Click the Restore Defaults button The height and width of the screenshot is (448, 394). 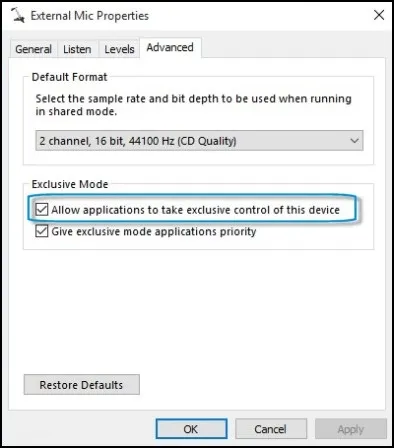tap(82, 385)
